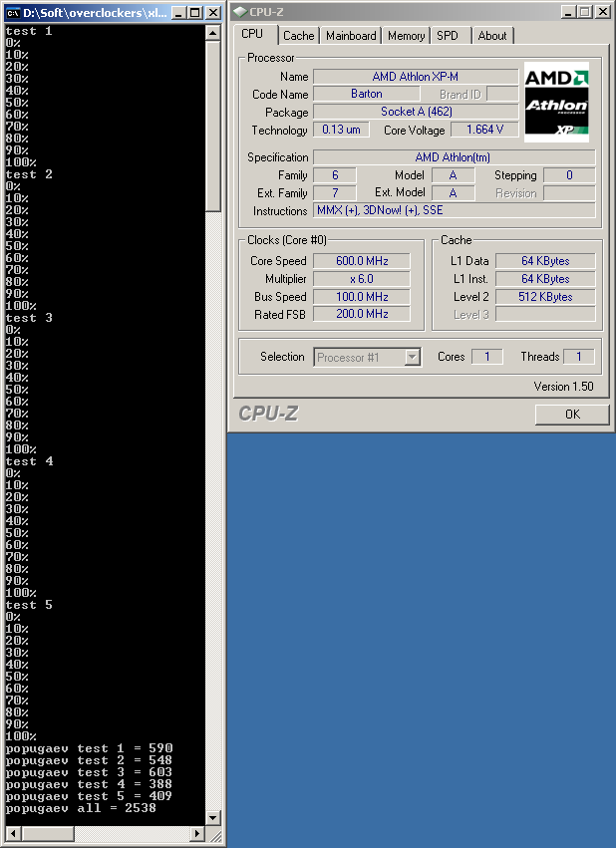Click the line 'popugaev all = 2538'
The height and width of the screenshot is (848, 616).
pyautogui.click(x=81, y=808)
